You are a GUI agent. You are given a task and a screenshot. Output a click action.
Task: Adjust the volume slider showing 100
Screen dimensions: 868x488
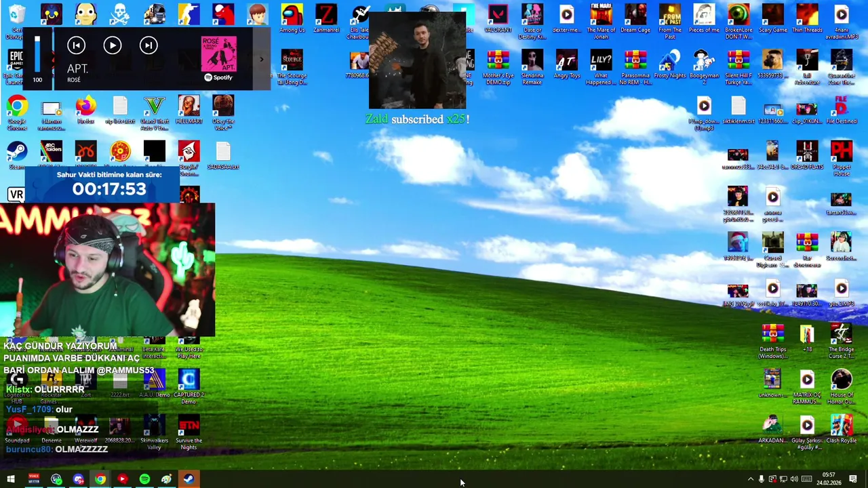click(37, 54)
